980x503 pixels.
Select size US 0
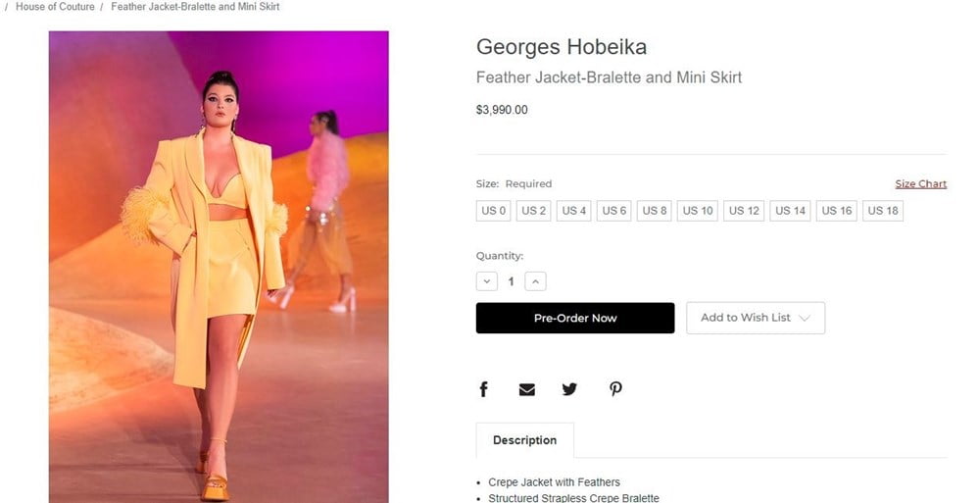pos(494,211)
